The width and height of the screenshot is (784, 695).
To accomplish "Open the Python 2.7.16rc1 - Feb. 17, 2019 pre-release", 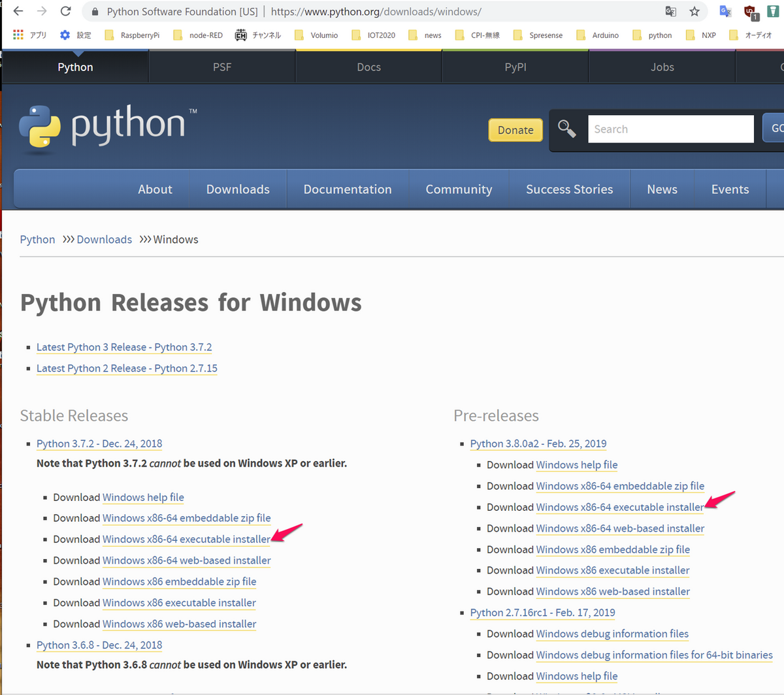I will click(x=542, y=613).
